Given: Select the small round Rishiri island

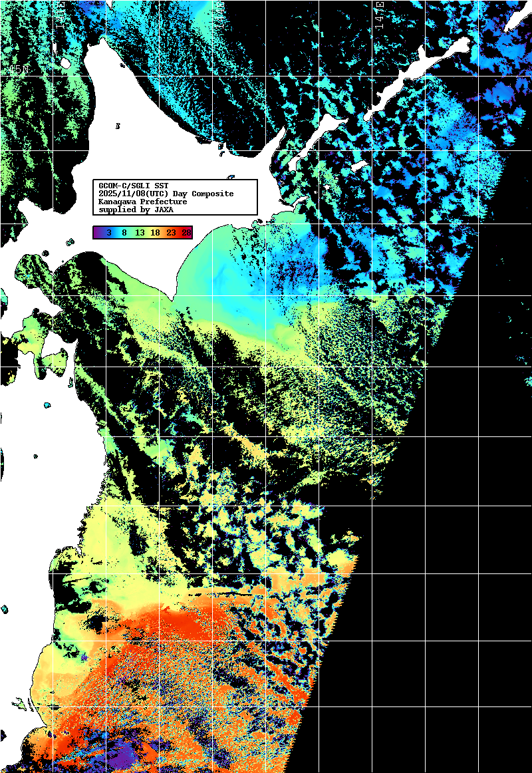Looking at the screenshot, I should [65, 64].
